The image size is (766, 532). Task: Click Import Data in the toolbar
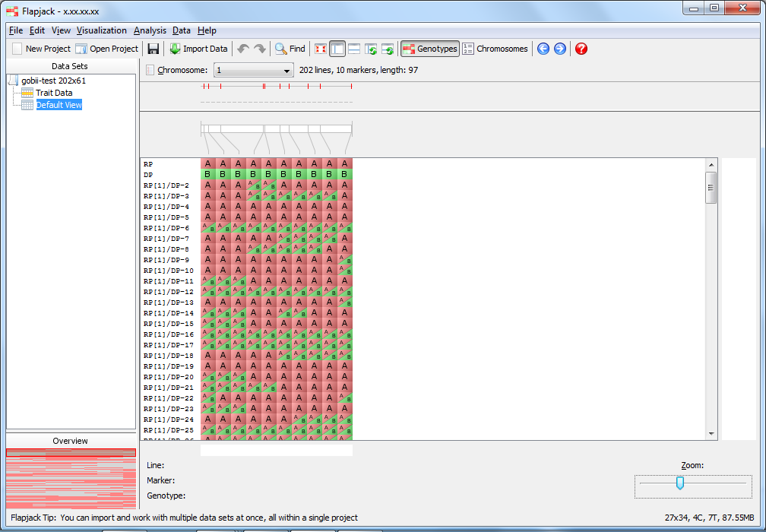(199, 49)
